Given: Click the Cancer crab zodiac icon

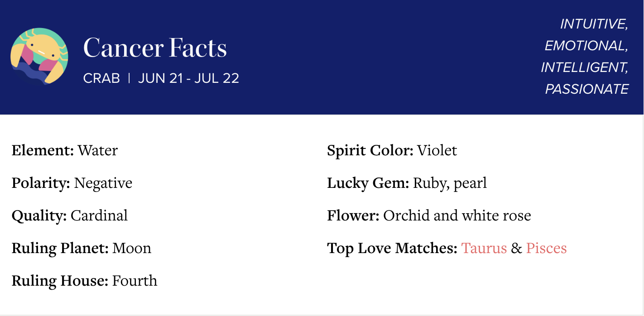Looking at the screenshot, I should [x=39, y=56].
